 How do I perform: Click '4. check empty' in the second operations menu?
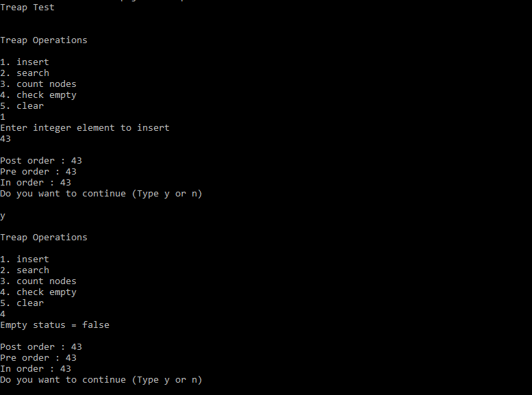[38, 292]
